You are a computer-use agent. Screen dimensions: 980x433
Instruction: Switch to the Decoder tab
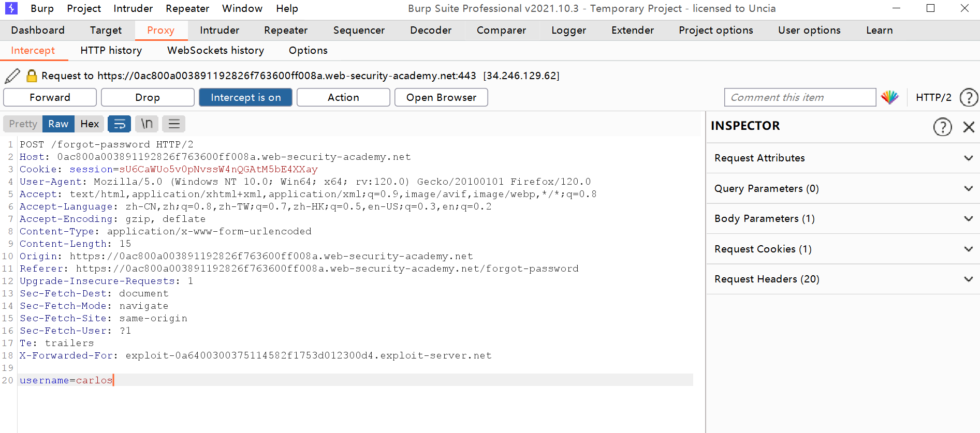pyautogui.click(x=431, y=31)
